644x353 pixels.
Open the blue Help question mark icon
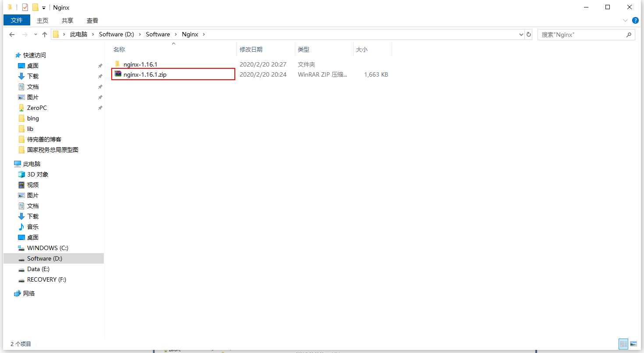(x=635, y=21)
